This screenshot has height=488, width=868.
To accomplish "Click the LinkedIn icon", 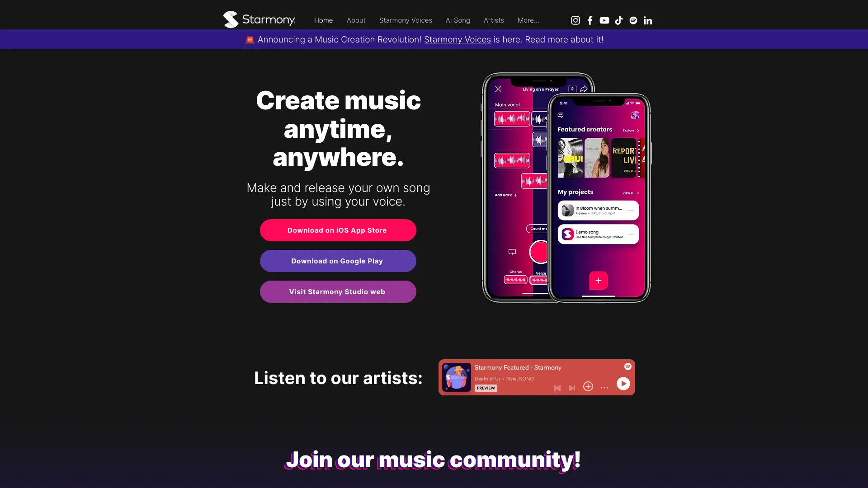I will [647, 20].
